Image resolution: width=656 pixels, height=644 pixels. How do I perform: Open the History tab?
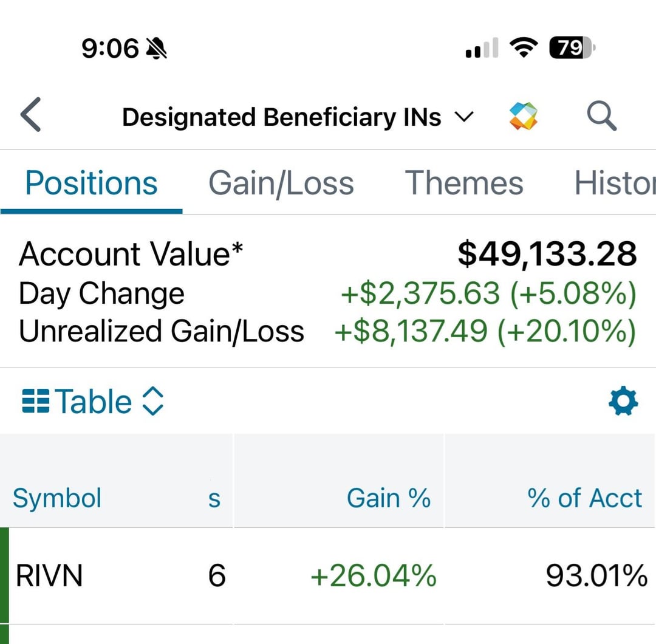(613, 183)
